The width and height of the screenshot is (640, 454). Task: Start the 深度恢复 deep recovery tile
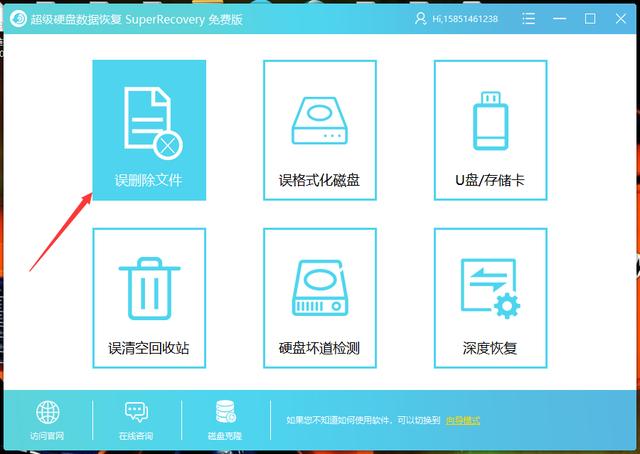(x=490, y=298)
